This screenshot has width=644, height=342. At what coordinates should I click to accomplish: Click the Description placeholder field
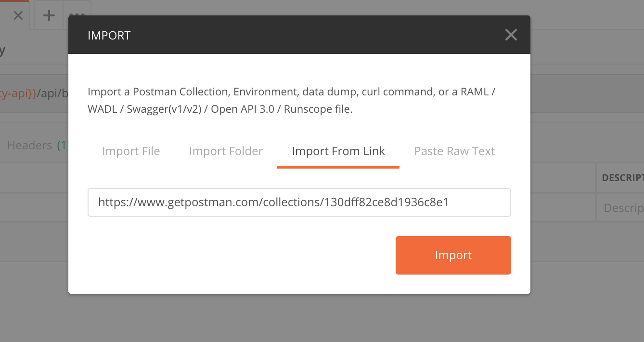coord(623,208)
